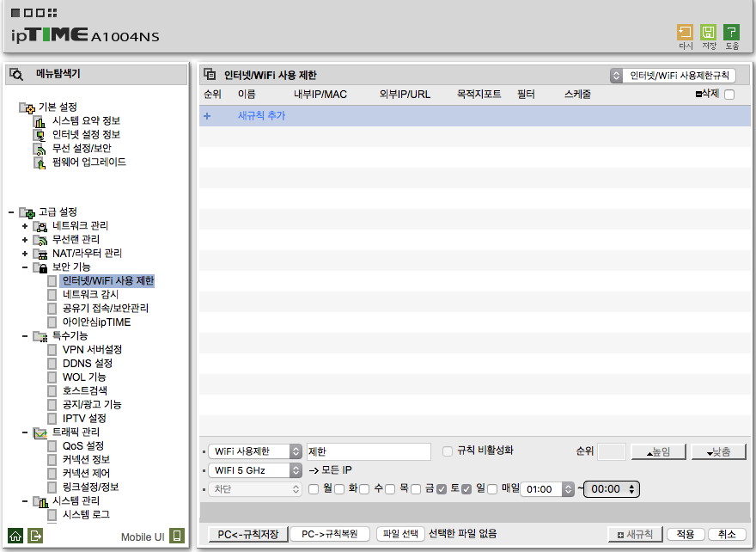This screenshot has height=552, width=756.
Task: Open WOL 기능 menu item
Action: [x=84, y=377]
